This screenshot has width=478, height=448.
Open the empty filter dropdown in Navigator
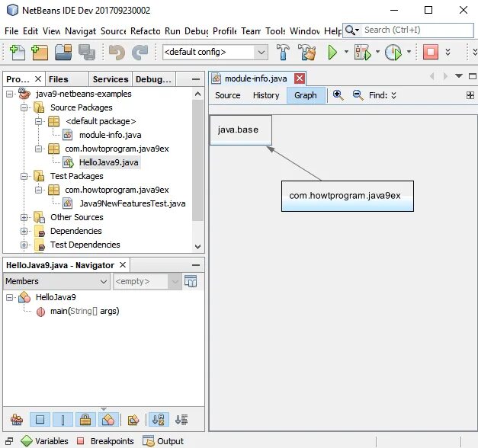click(x=147, y=281)
